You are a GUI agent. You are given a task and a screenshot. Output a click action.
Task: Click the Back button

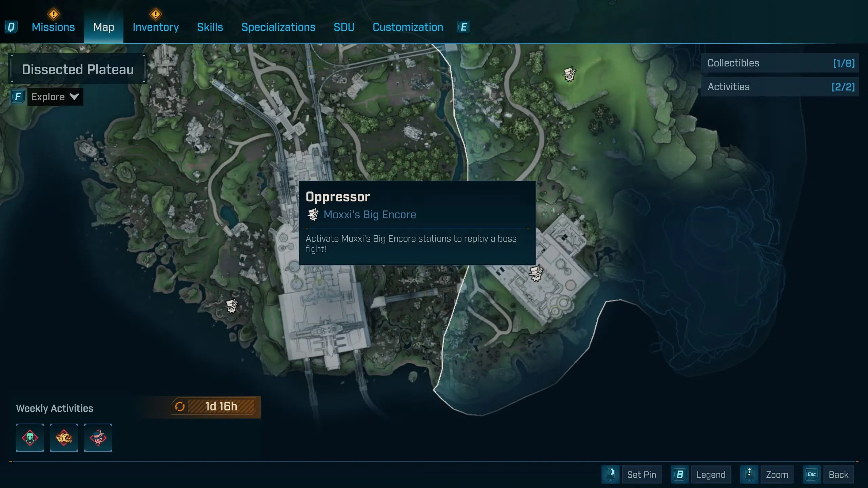click(x=839, y=475)
